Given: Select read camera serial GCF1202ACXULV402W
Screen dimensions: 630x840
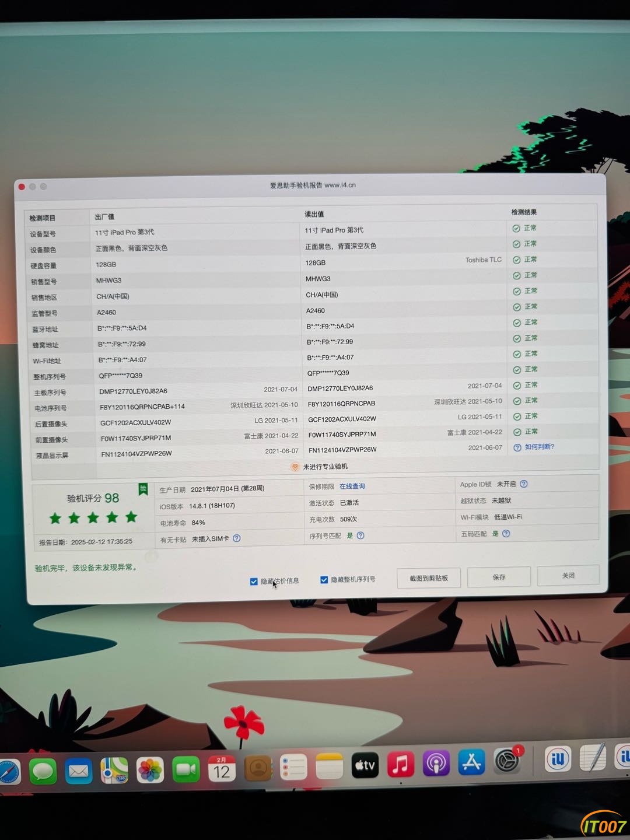Looking at the screenshot, I should tap(342, 419).
